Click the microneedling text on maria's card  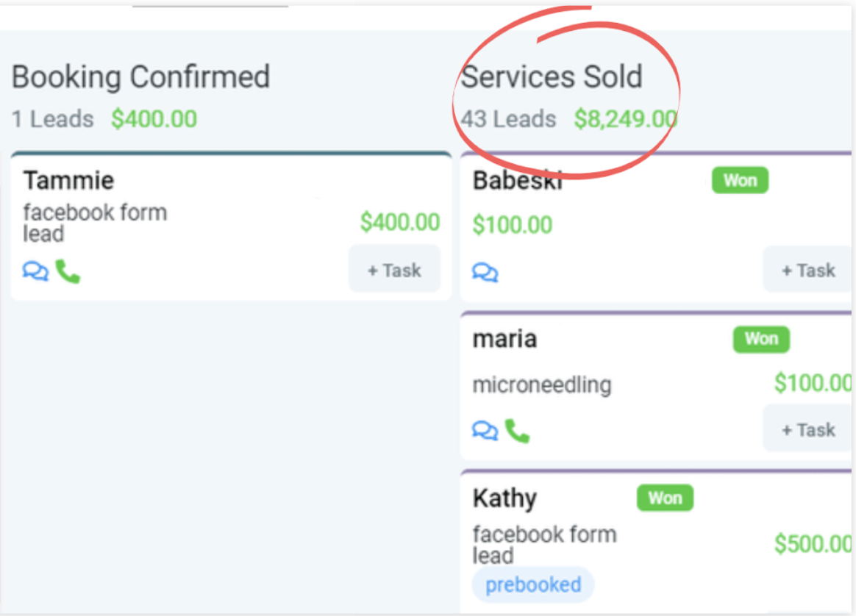click(x=542, y=385)
